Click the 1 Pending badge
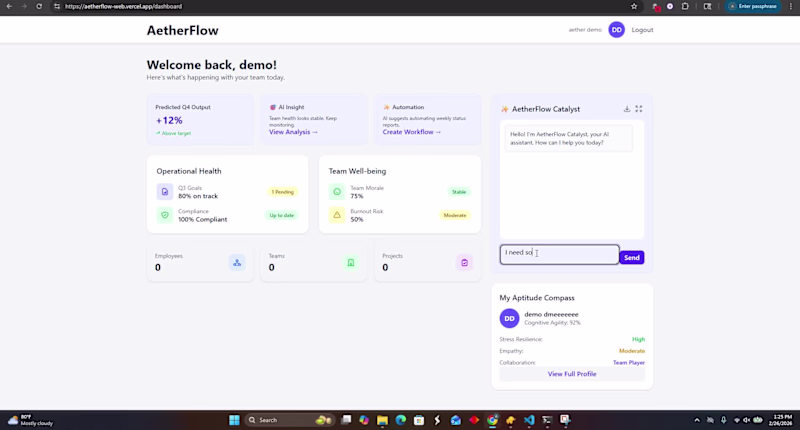The width and height of the screenshot is (800, 430). click(x=283, y=192)
